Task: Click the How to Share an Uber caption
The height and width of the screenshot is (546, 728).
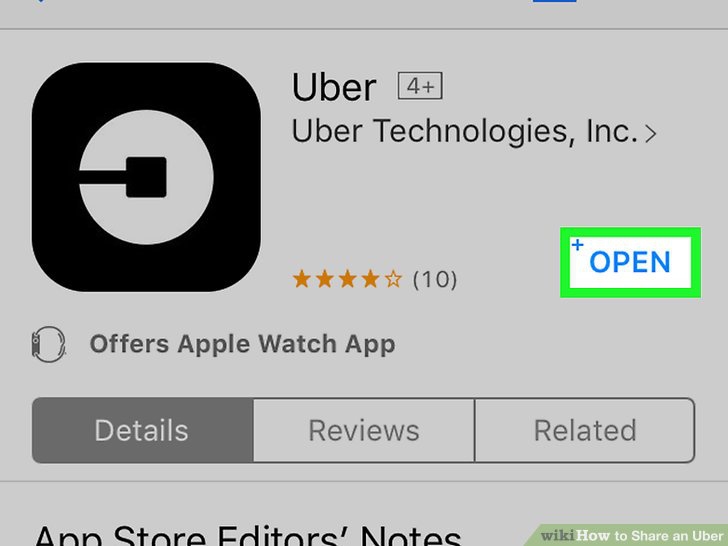Action: point(650,536)
